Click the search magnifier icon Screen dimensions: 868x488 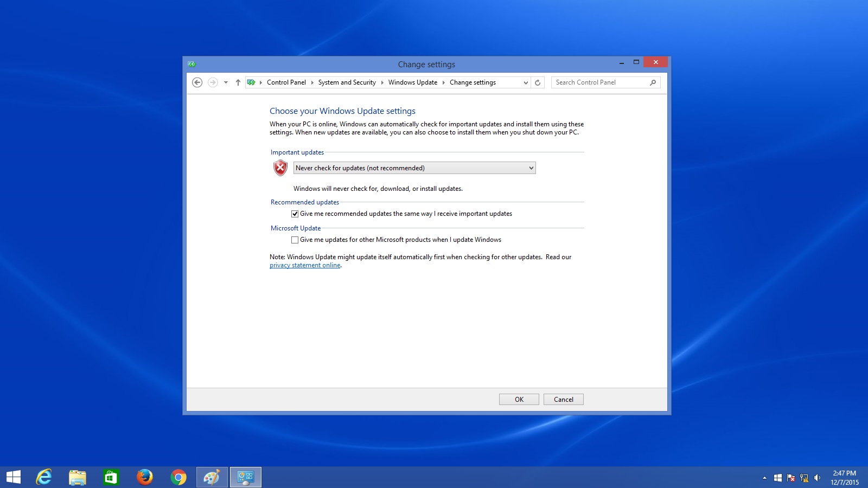[653, 82]
